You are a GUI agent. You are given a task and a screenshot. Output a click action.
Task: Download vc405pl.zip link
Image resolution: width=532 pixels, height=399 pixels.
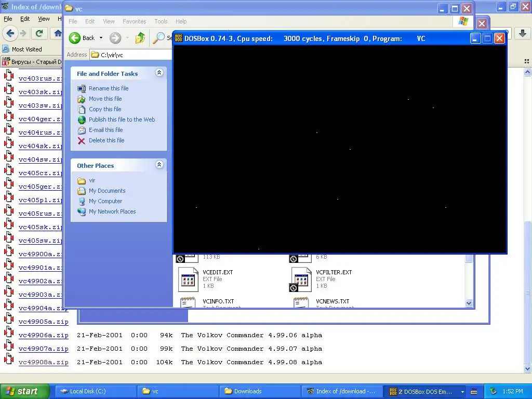(x=40, y=201)
